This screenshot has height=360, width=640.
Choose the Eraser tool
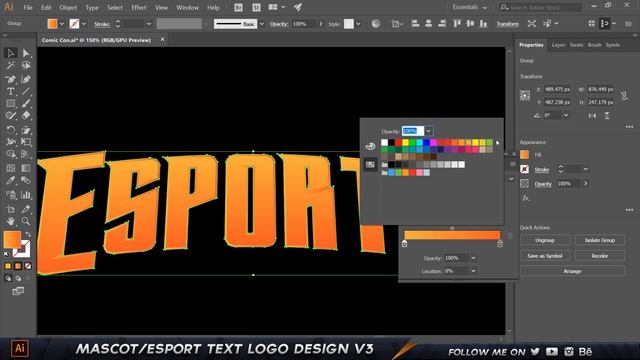[26, 116]
